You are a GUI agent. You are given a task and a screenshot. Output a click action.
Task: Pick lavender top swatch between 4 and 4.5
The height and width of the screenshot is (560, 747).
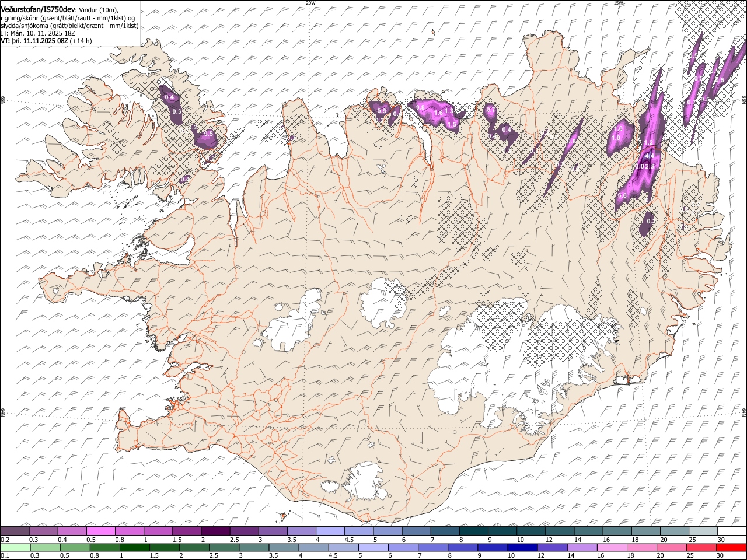330,531
